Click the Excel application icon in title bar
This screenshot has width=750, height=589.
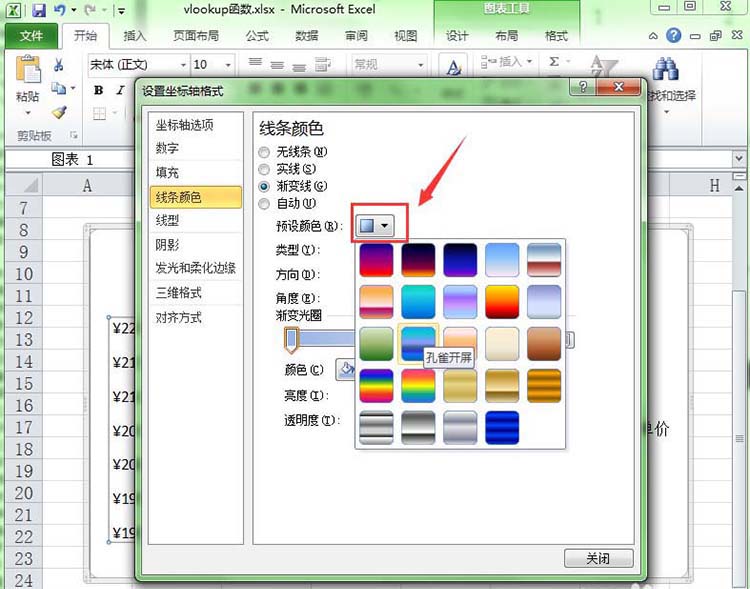tap(13, 10)
